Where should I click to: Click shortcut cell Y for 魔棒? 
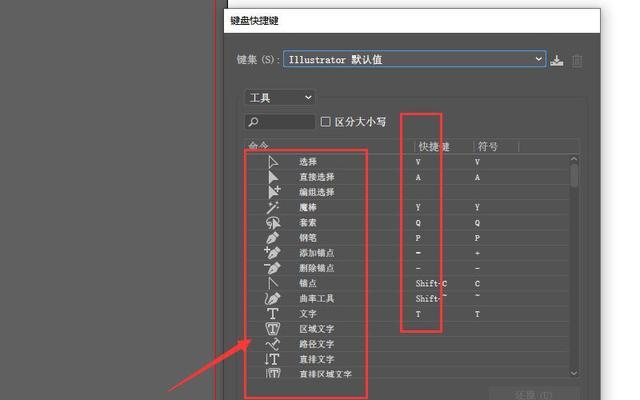(418, 207)
